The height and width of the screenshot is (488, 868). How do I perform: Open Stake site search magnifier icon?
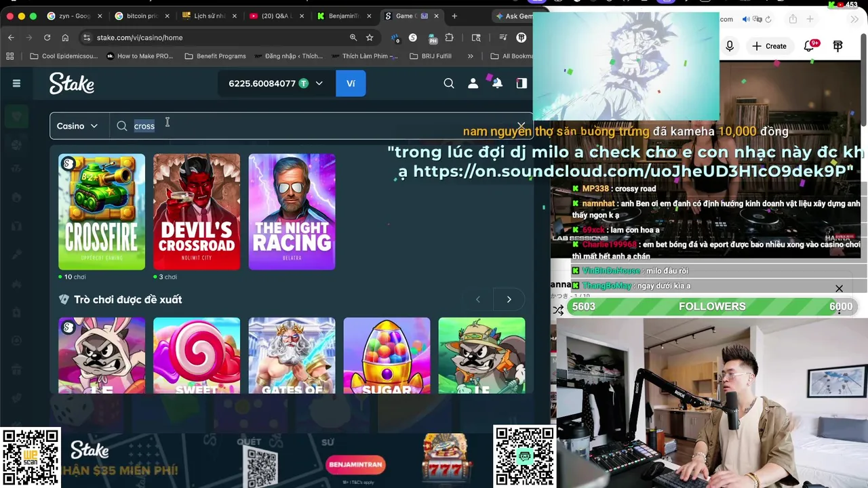coord(449,83)
